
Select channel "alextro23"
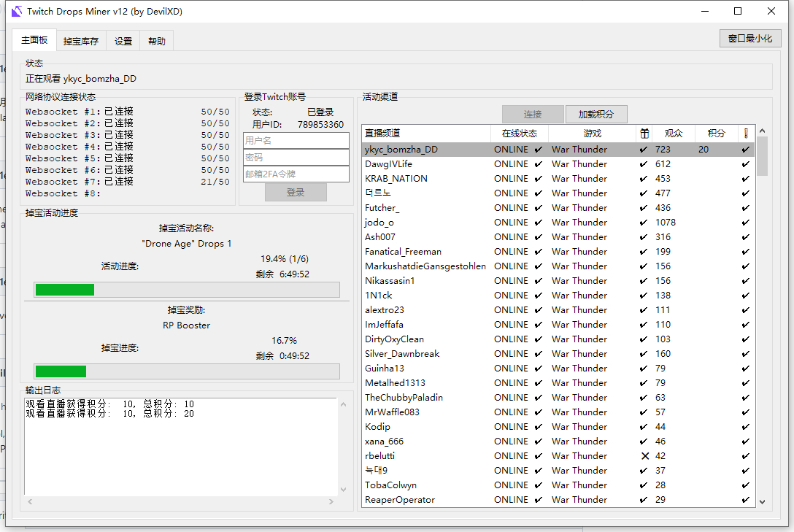point(558,310)
